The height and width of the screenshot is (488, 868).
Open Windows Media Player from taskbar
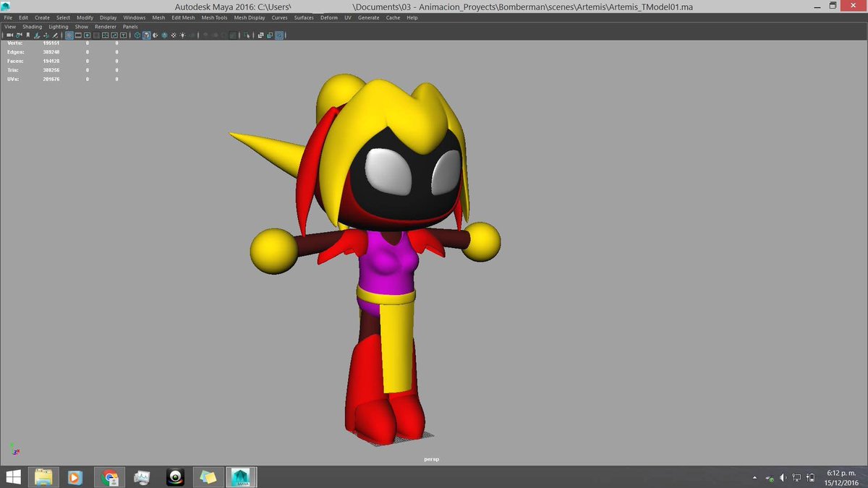click(x=75, y=477)
